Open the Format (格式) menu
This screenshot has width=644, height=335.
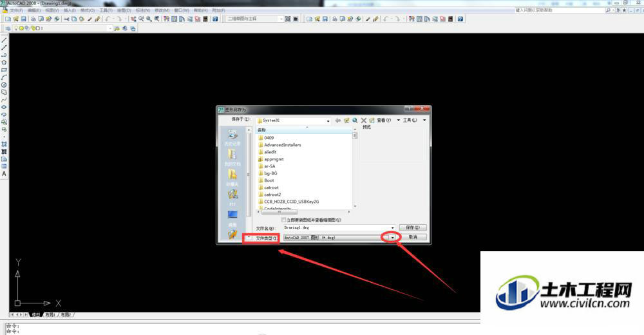coord(88,10)
